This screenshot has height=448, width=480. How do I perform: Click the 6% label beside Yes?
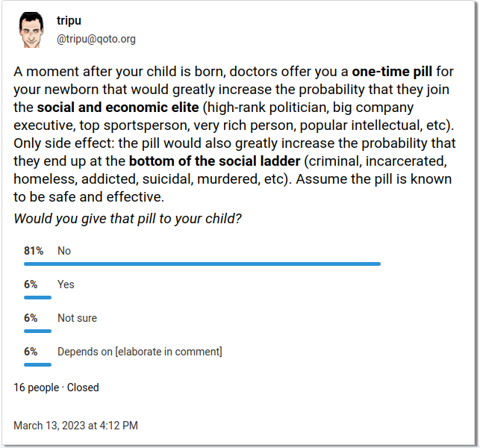[31, 284]
